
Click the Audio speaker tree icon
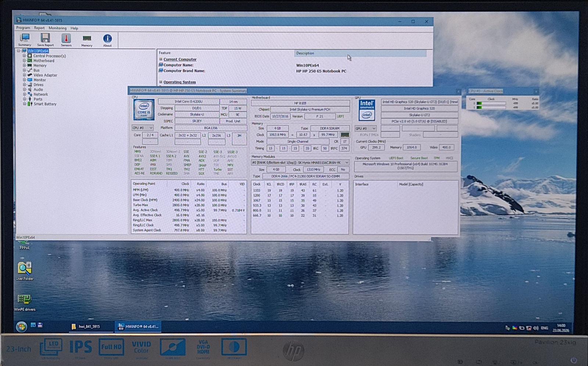pos(30,89)
